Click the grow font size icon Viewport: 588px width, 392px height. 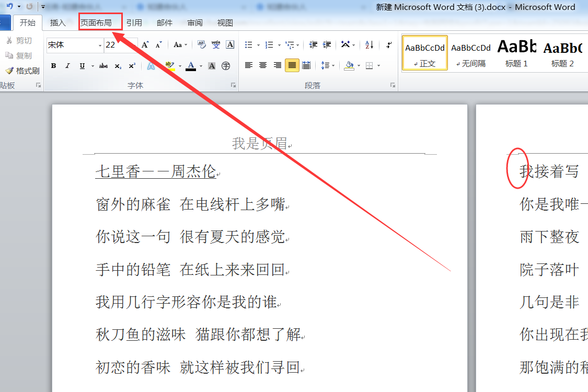point(145,45)
